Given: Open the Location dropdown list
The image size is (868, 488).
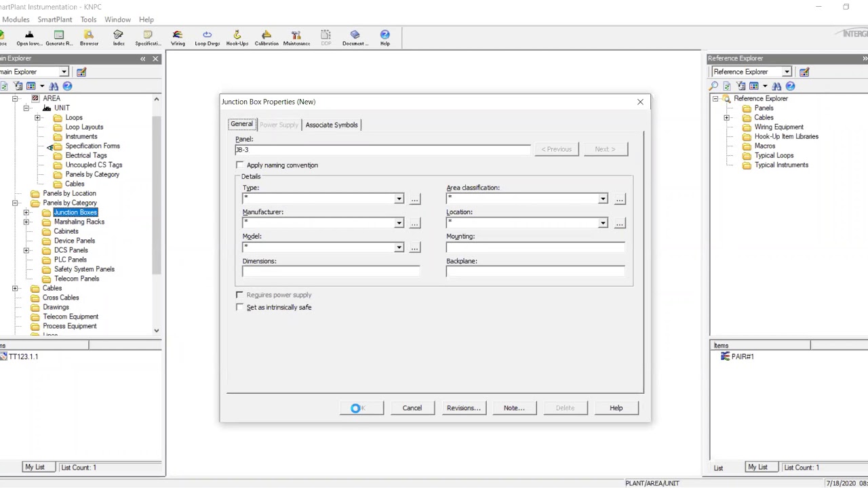Looking at the screenshot, I should 603,223.
